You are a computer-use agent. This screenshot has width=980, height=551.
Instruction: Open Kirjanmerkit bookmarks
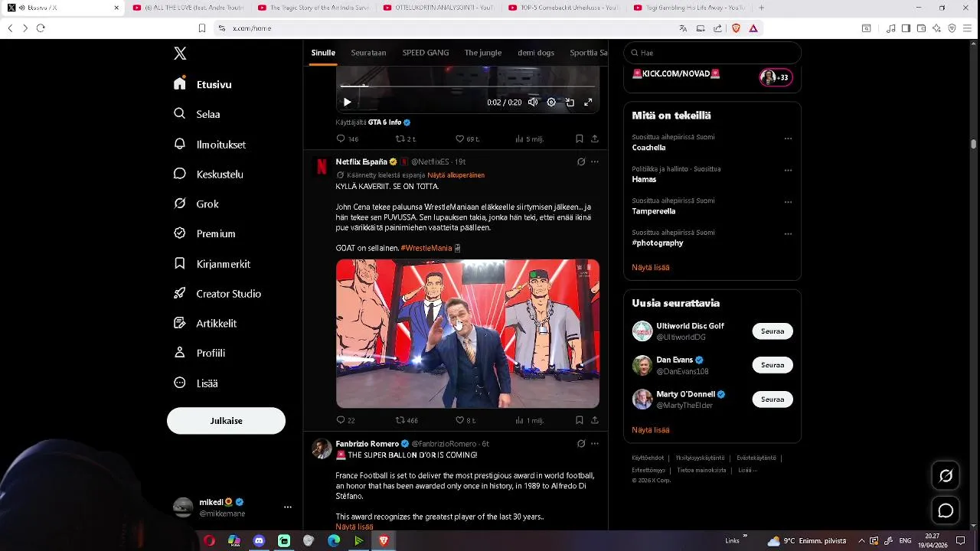tap(212, 263)
